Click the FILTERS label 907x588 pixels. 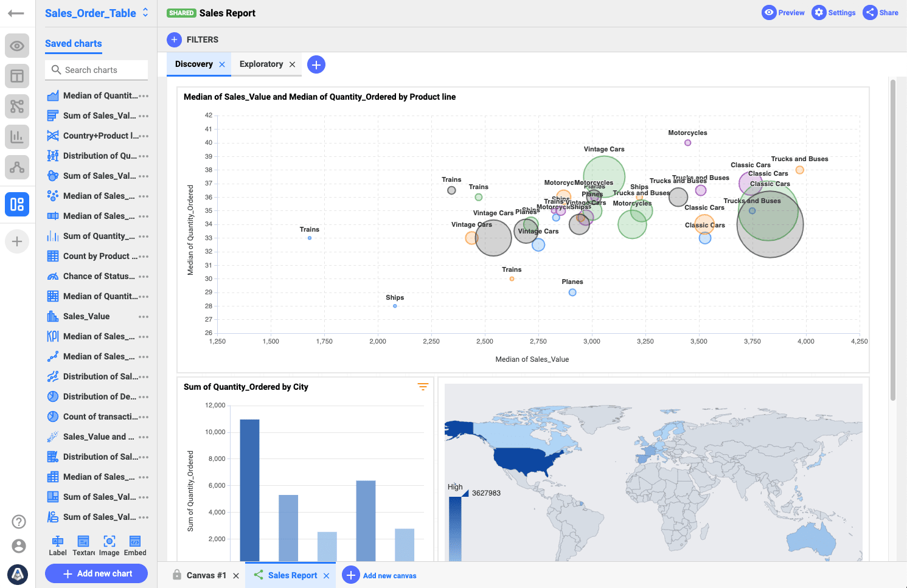(203, 40)
